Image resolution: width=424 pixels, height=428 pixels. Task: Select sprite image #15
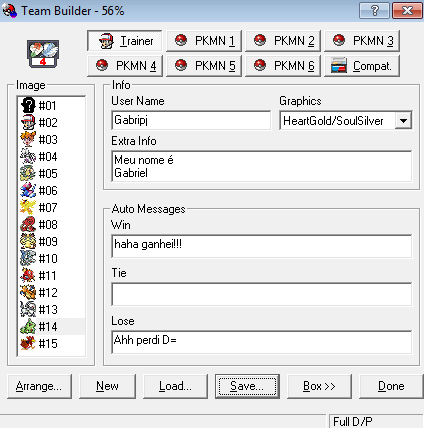(52, 343)
